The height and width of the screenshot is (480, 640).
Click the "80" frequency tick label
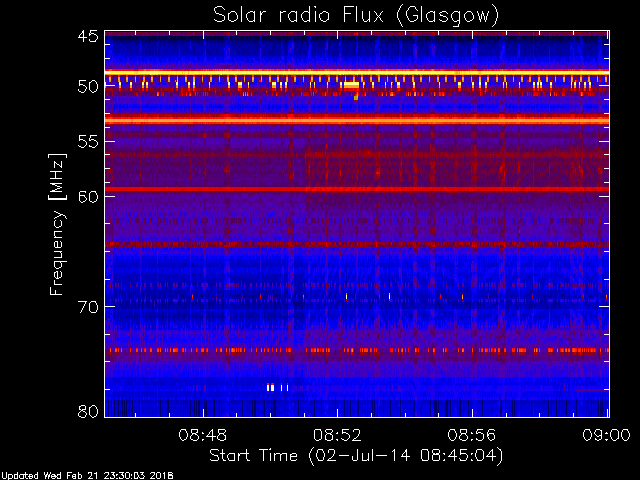(x=88, y=411)
